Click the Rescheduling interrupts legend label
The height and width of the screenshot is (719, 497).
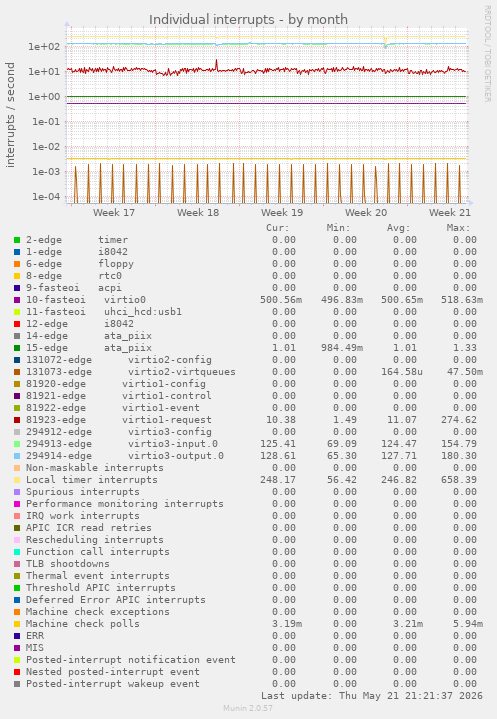[94, 540]
